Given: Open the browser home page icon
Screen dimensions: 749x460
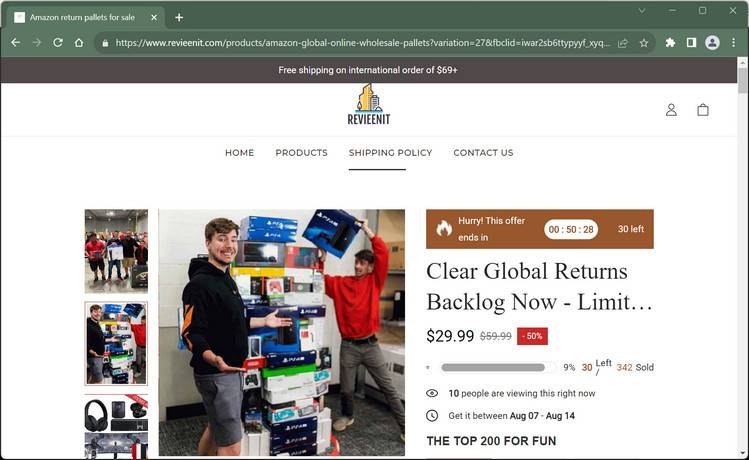Looking at the screenshot, I should (x=79, y=43).
